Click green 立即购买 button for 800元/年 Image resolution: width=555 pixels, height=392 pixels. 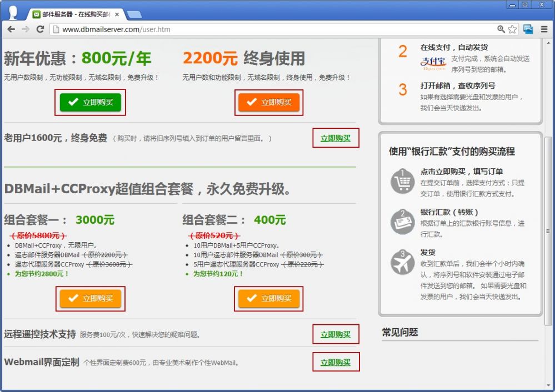(x=90, y=102)
